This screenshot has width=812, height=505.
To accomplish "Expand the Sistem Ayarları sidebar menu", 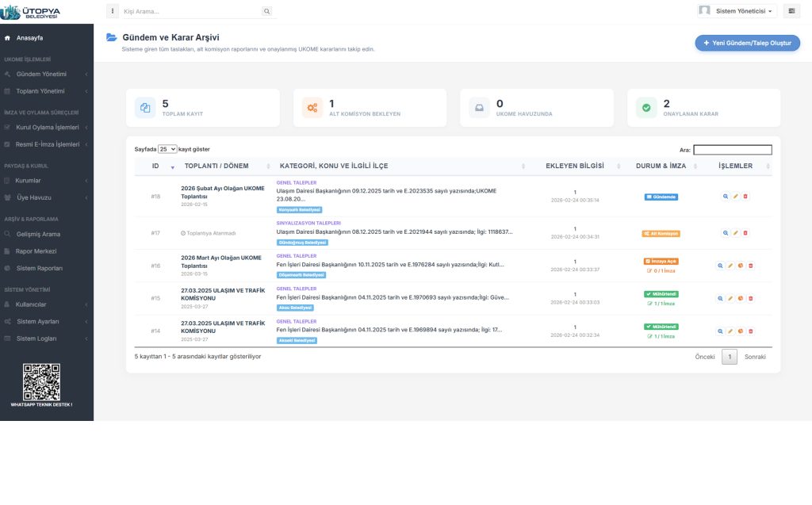I will 46,321.
